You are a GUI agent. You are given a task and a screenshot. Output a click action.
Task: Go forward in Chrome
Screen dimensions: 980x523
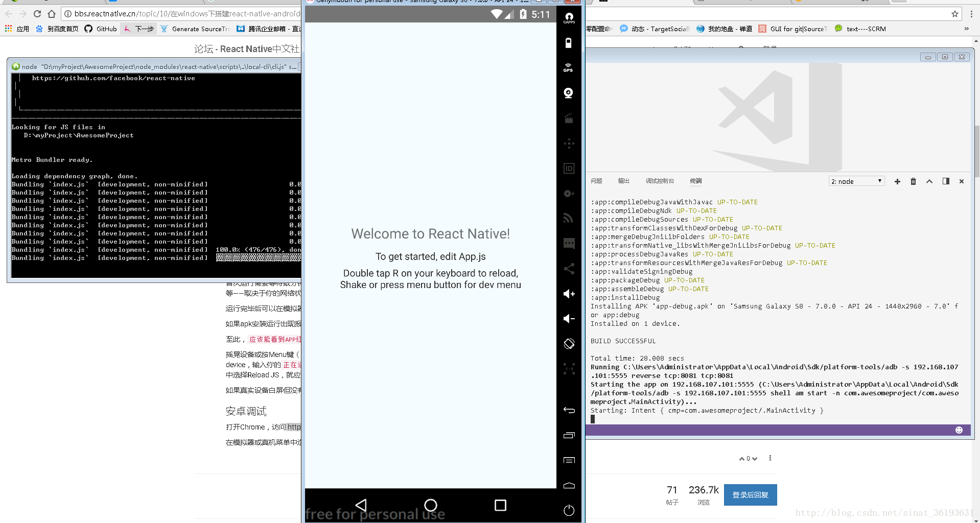point(22,14)
